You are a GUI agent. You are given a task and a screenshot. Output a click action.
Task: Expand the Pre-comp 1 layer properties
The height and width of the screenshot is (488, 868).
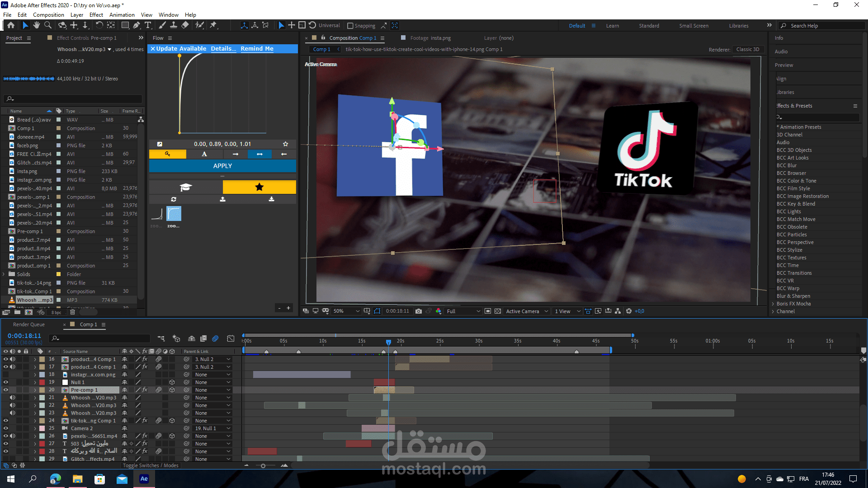click(35, 390)
